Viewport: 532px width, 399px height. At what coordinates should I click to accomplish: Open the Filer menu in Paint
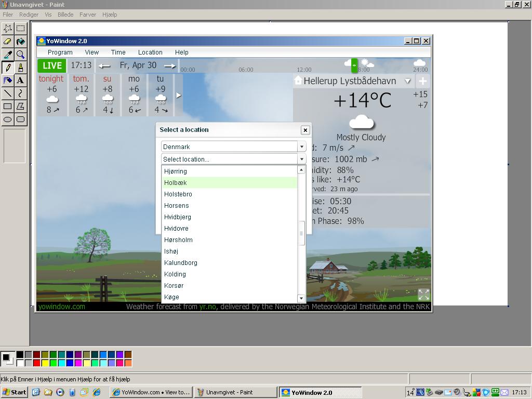8,15
